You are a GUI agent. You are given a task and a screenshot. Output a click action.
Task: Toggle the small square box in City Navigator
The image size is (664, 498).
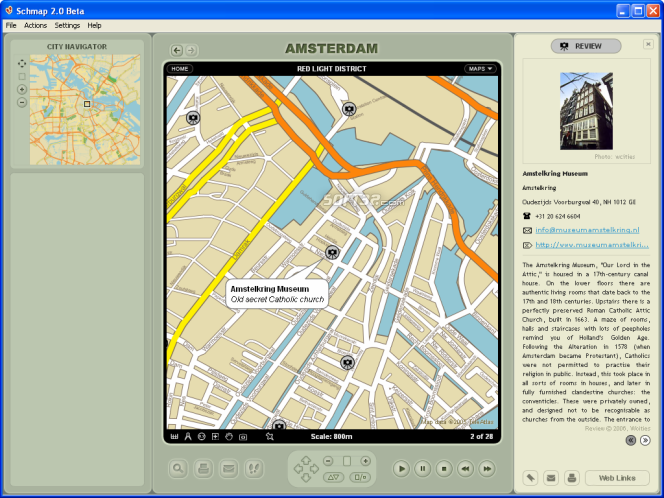coord(22,76)
